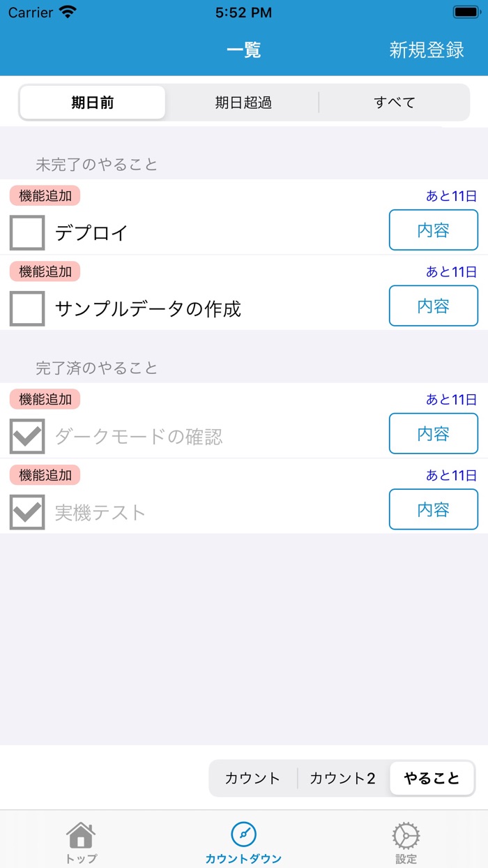This screenshot has height=868, width=488.
Task: Select the カウント2 segment
Action: pyautogui.click(x=342, y=778)
